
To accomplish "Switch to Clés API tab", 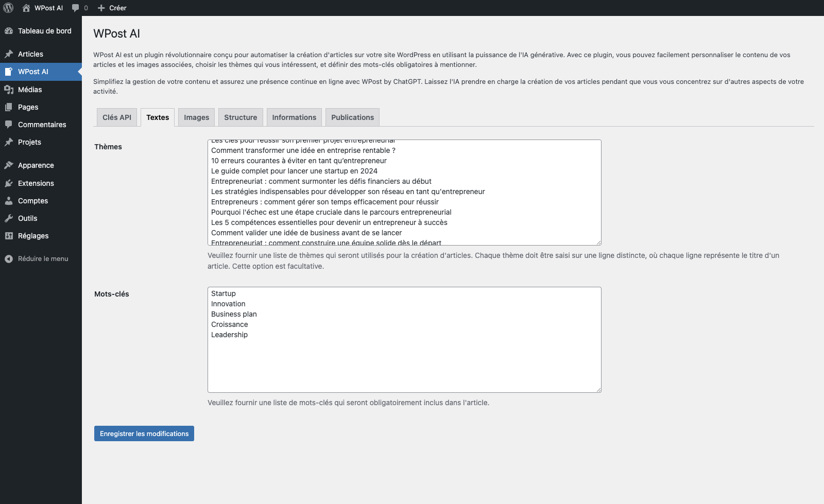I will 117,117.
